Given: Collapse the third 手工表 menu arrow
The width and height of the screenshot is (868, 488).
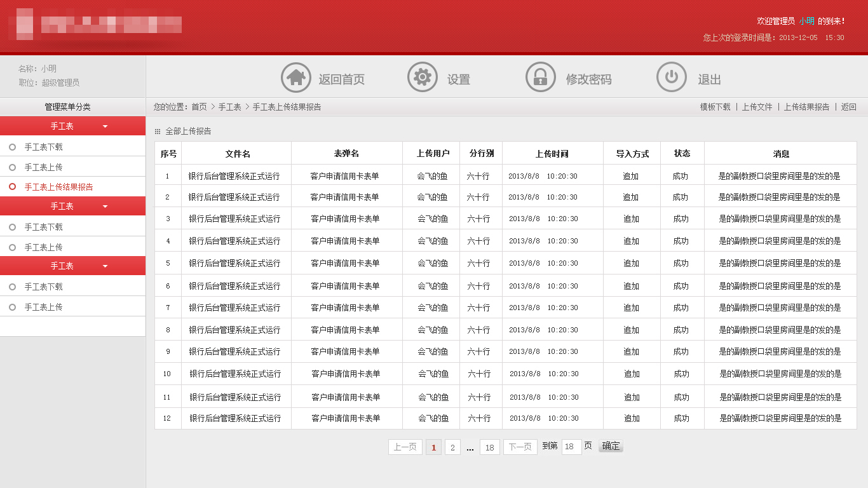Looking at the screenshot, I should [105, 266].
